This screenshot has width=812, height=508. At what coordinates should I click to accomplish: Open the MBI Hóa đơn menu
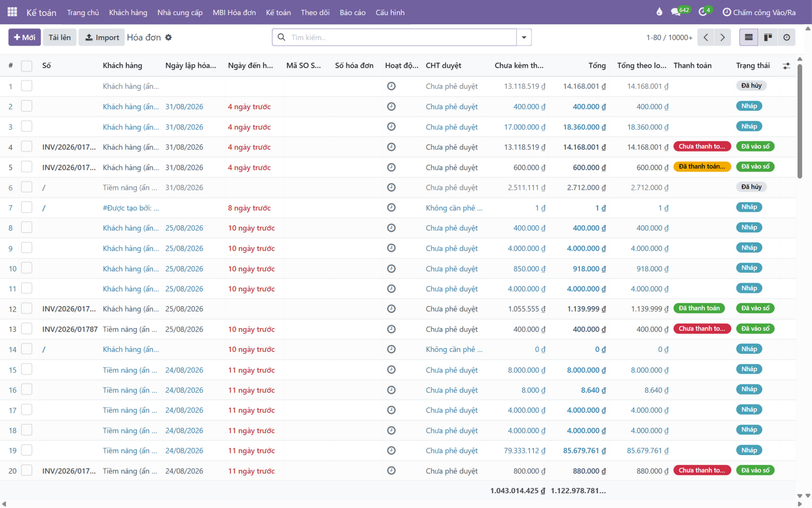[234, 12]
